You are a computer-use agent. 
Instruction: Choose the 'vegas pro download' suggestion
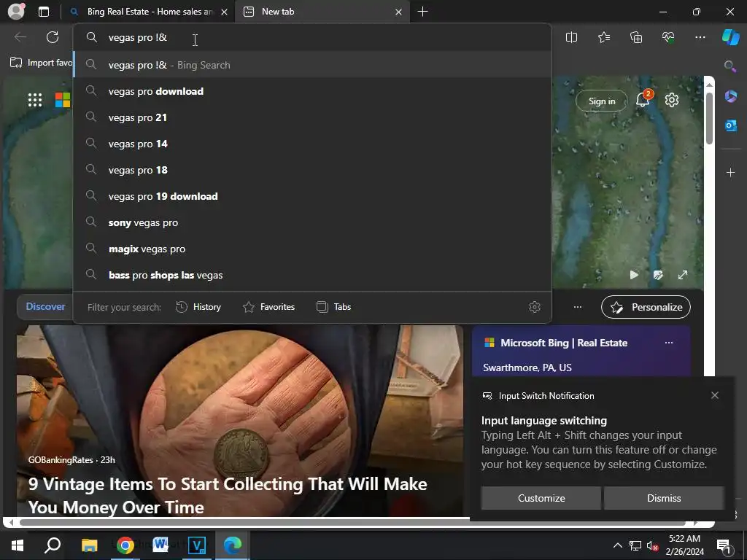point(312,91)
